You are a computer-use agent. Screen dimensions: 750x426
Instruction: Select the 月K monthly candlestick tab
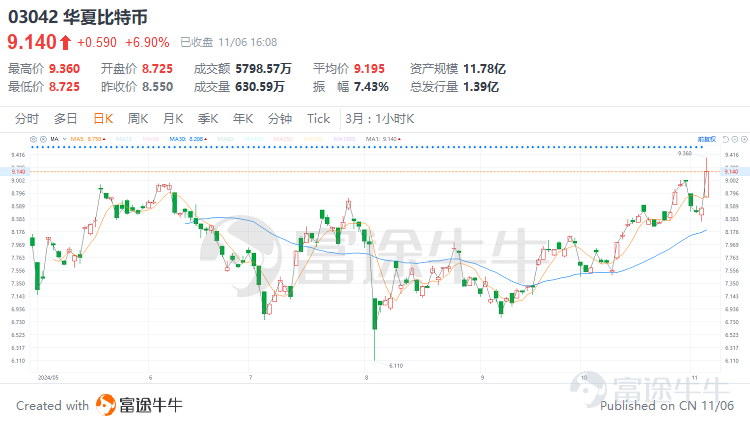(x=173, y=119)
